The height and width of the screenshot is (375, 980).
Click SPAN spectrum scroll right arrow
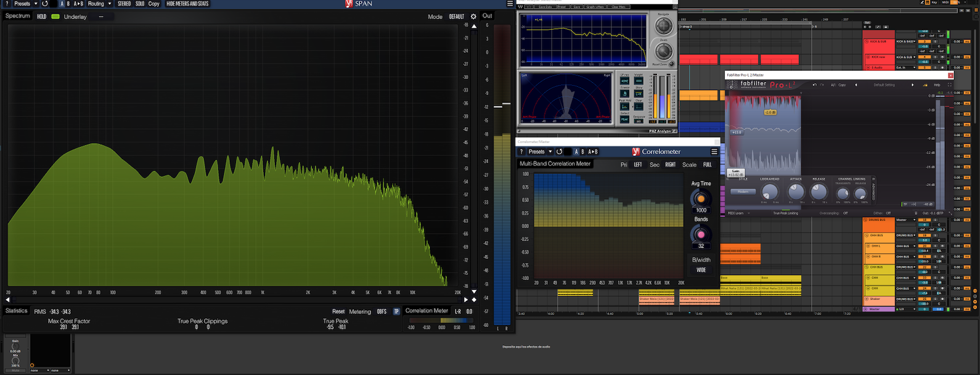(x=466, y=300)
